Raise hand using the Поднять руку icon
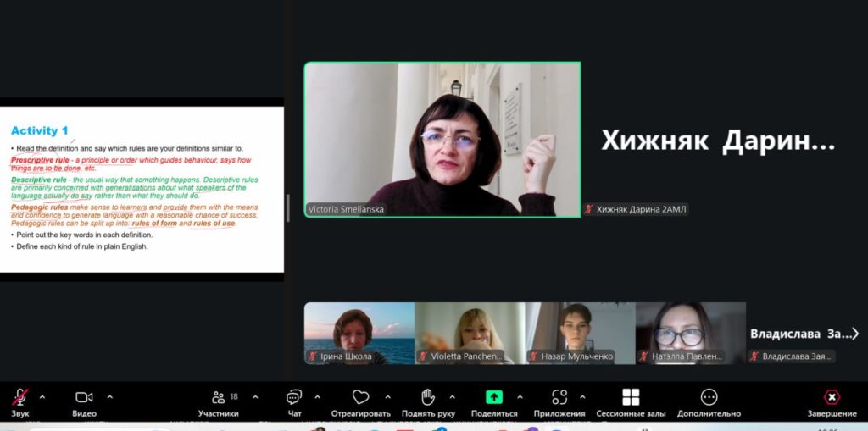 (428, 398)
